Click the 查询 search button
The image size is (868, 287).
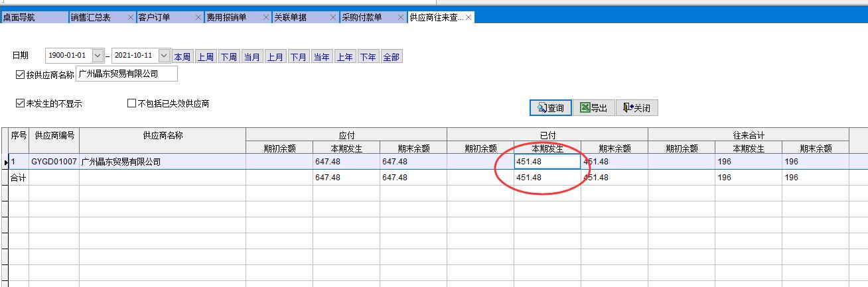point(550,108)
